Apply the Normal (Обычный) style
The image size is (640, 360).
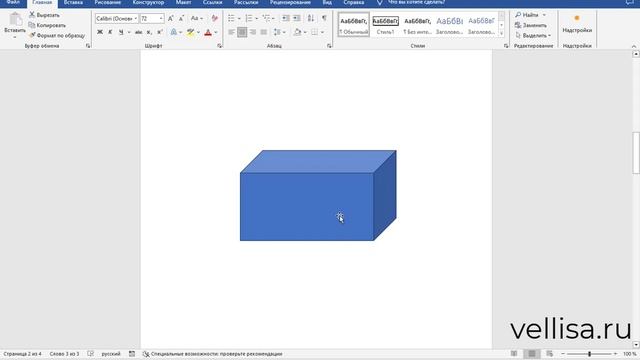point(353,25)
